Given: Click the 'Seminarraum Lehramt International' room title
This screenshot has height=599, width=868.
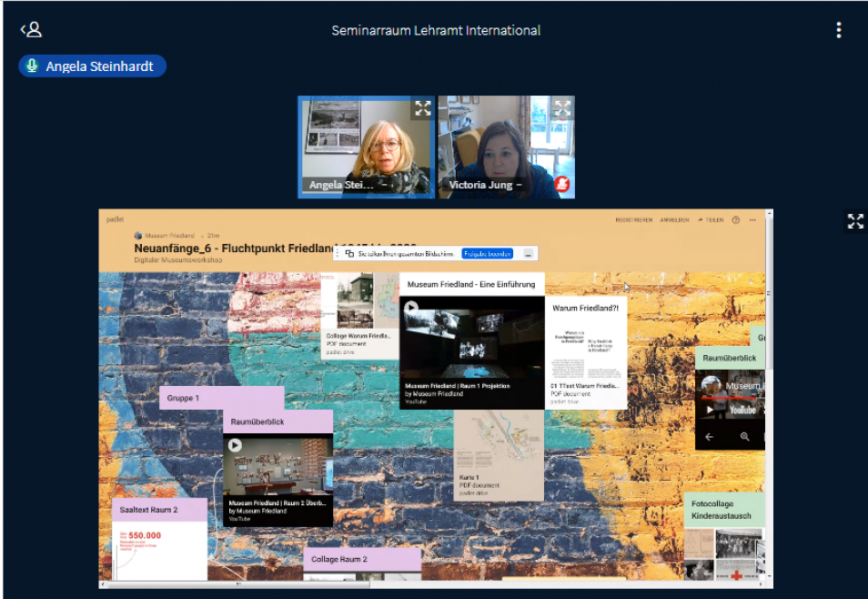Looking at the screenshot, I should click(x=436, y=30).
